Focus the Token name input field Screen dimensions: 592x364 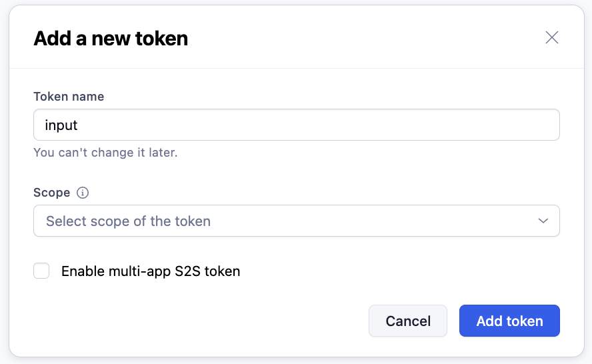tap(297, 125)
